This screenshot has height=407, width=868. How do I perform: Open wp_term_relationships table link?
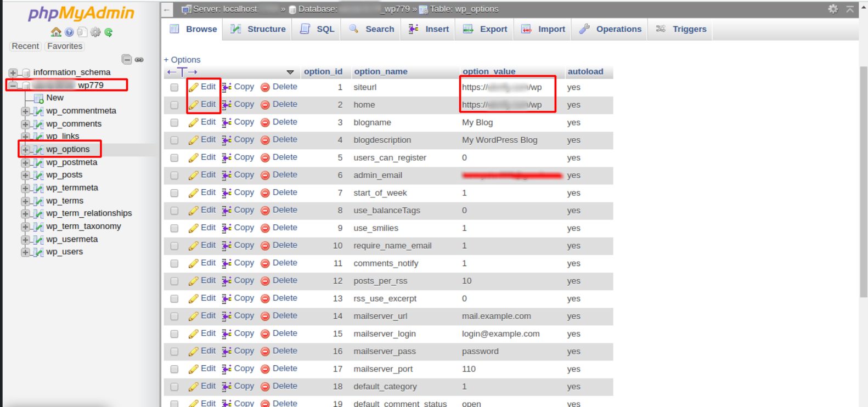click(89, 213)
